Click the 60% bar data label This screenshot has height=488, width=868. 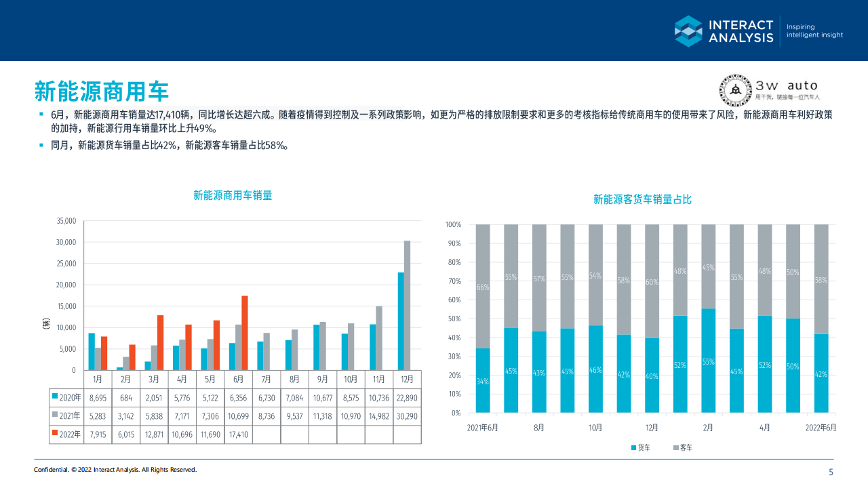[652, 281]
